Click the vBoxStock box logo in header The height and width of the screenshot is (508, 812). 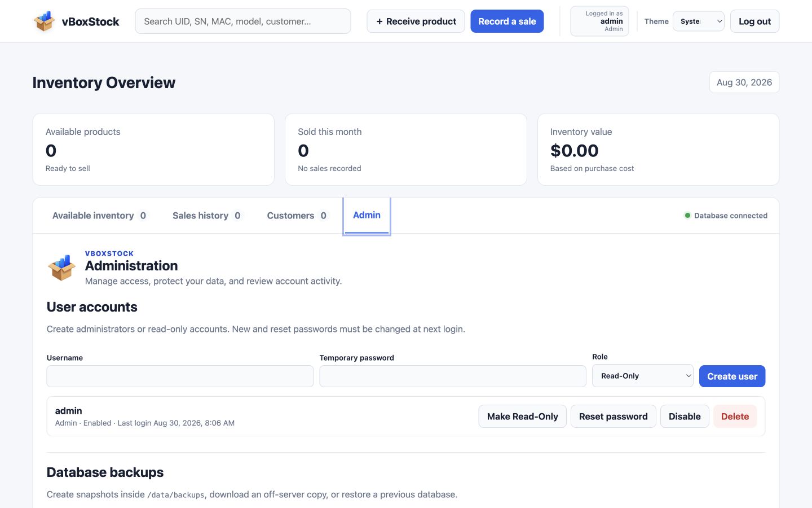44,21
